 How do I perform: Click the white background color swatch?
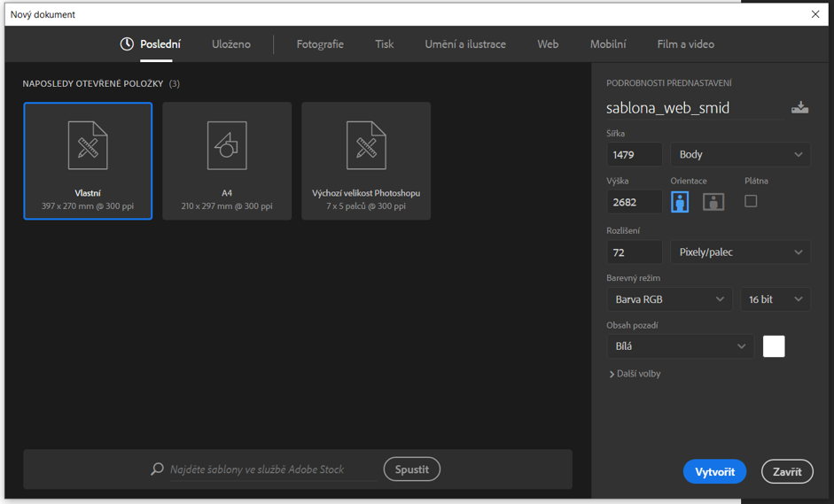(774, 346)
